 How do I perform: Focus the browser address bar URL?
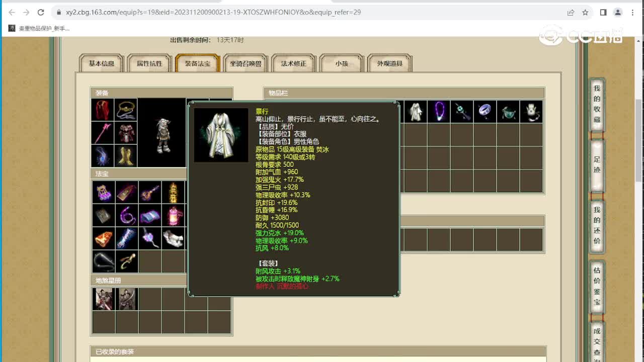pos(213,12)
